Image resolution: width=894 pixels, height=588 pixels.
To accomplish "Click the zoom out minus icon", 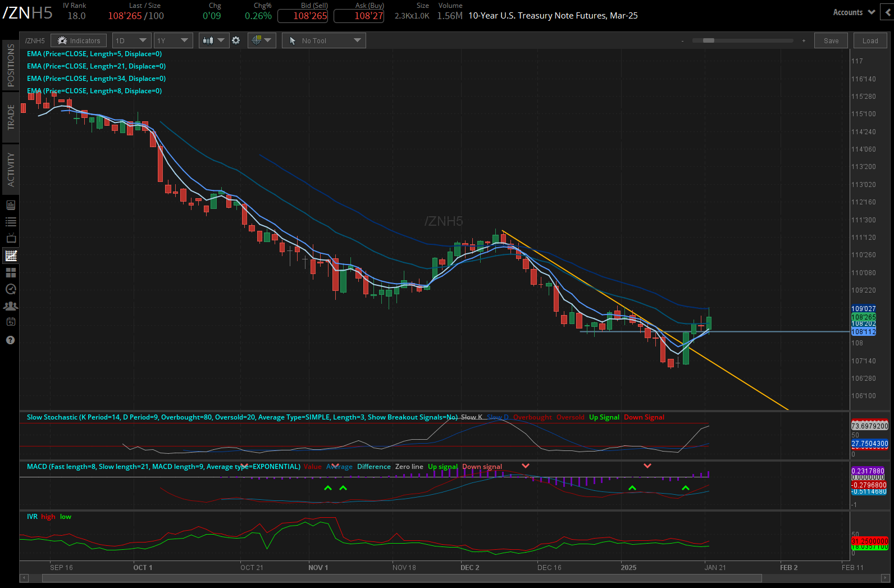I will point(683,41).
